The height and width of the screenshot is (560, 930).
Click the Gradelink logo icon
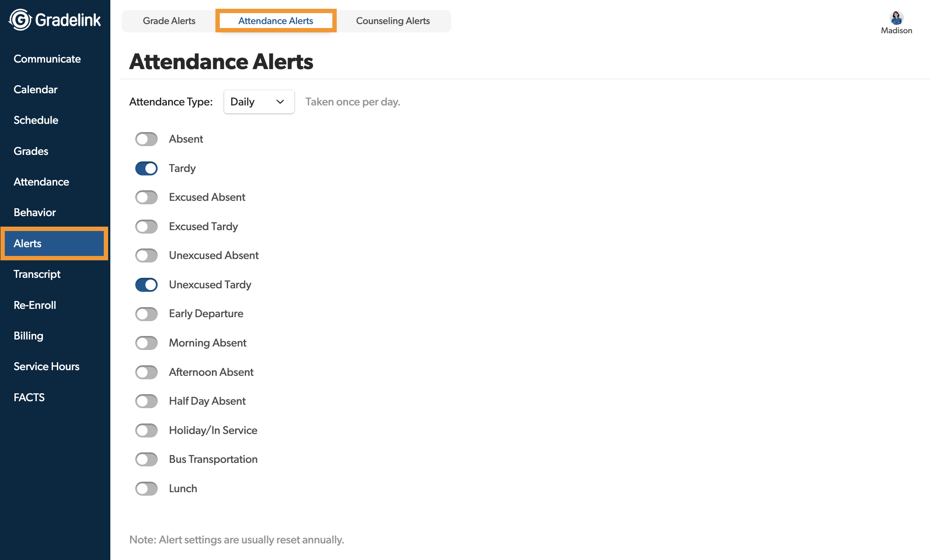point(20,20)
